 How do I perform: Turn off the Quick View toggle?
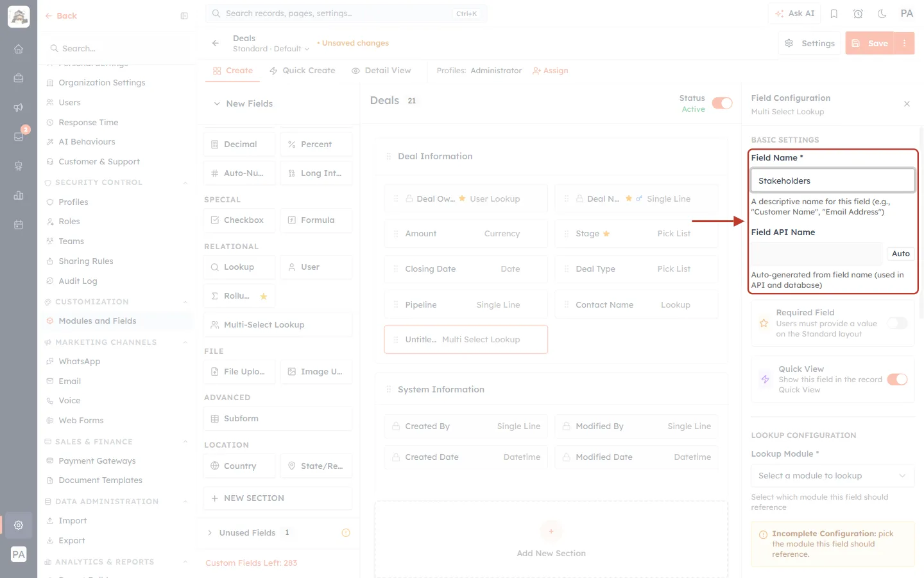[x=897, y=379]
